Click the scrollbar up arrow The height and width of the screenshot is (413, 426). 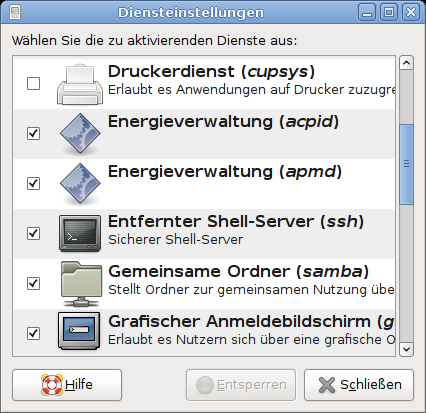406,63
